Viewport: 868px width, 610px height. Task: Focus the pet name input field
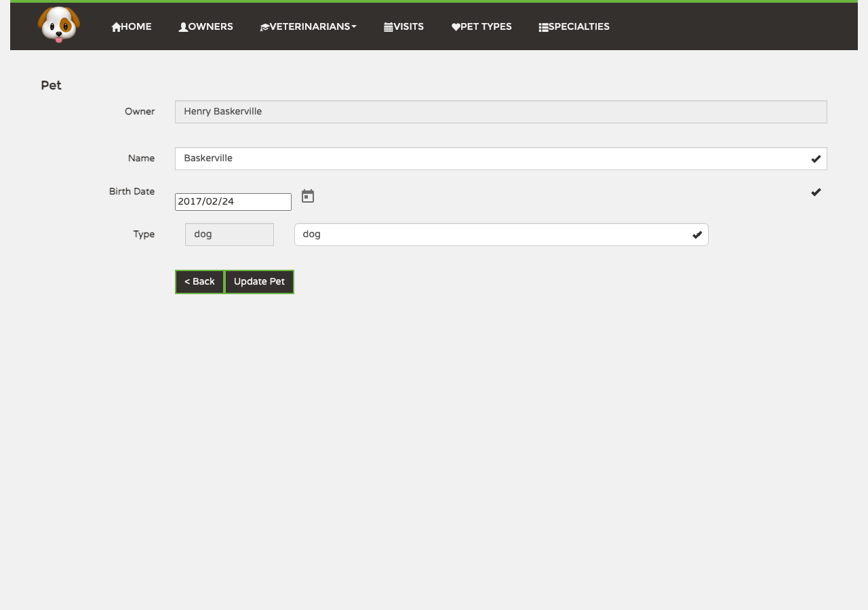point(501,159)
